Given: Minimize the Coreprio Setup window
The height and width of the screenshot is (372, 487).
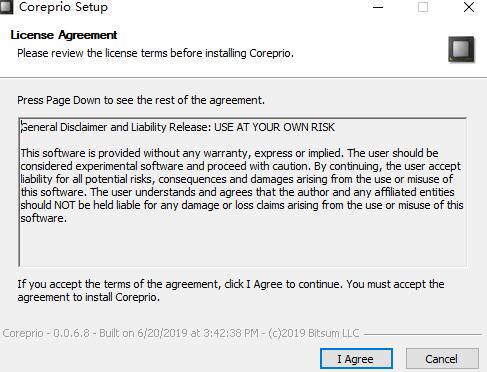Looking at the screenshot, I should tap(378, 7).
